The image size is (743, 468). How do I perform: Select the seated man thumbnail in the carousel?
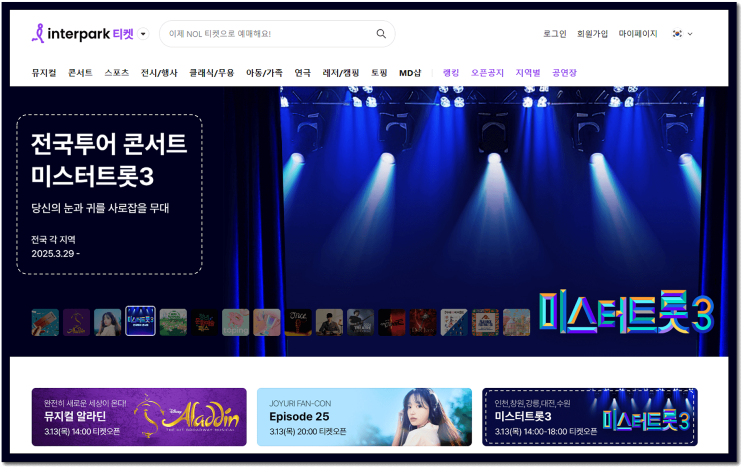tap(329, 322)
